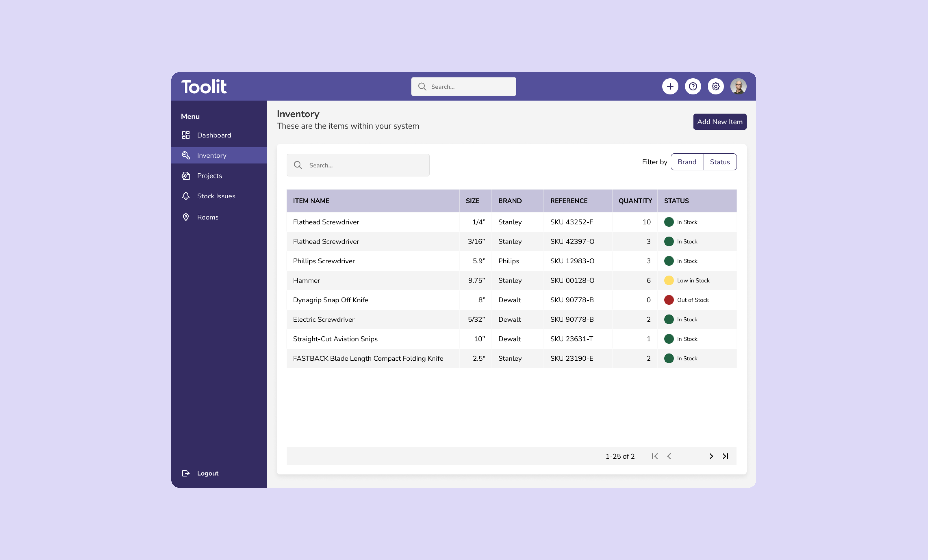
Task: Click the Toolit logo
Action: click(204, 87)
